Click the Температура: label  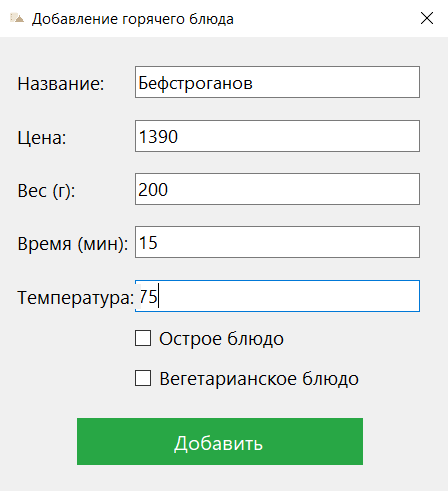pyautogui.click(x=75, y=297)
